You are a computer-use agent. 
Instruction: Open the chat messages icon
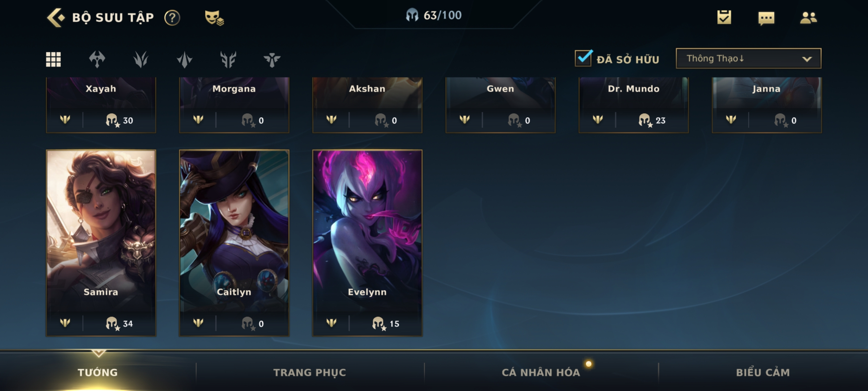point(766,18)
